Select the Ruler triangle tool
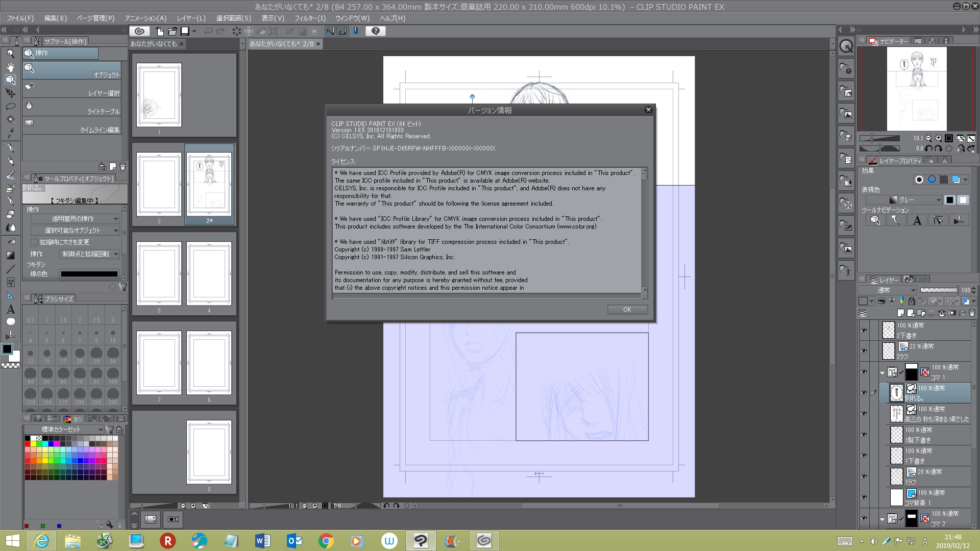This screenshot has width=980, height=551. [x=10, y=296]
